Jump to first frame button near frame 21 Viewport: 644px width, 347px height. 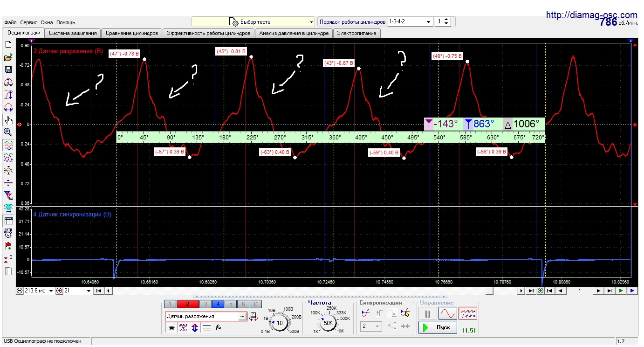(99, 291)
